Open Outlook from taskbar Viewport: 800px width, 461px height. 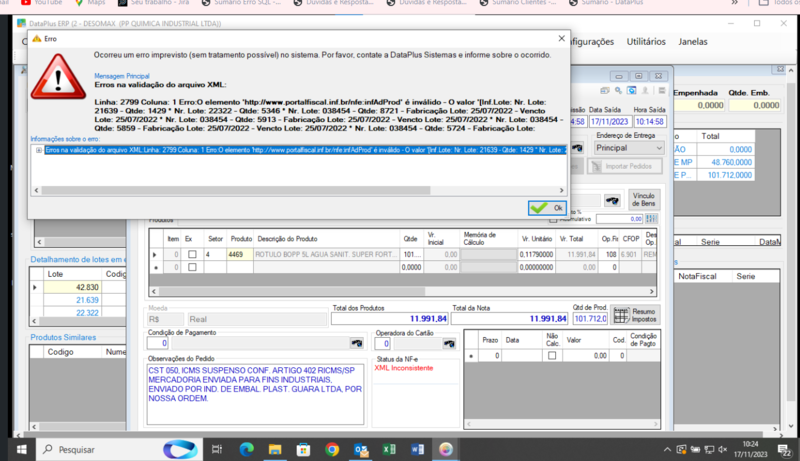point(361,449)
